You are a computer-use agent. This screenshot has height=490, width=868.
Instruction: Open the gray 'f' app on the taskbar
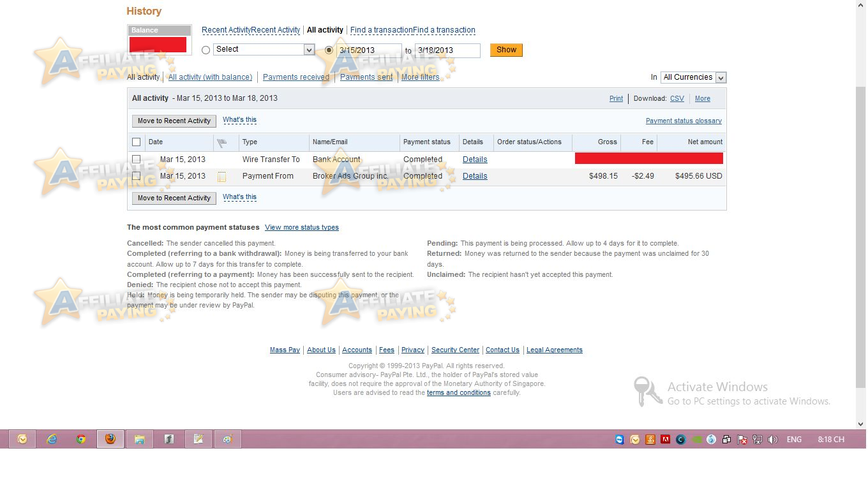(169, 439)
